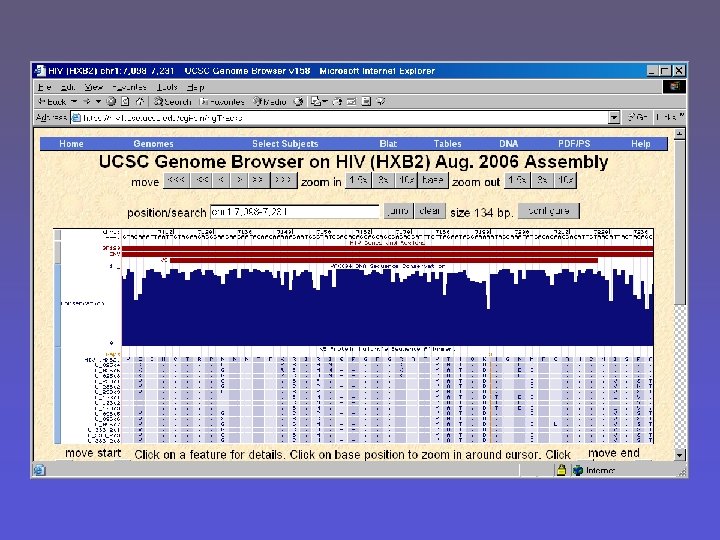720x540 pixels.
Task: Click the Print toolbar icon
Action: 337,101
